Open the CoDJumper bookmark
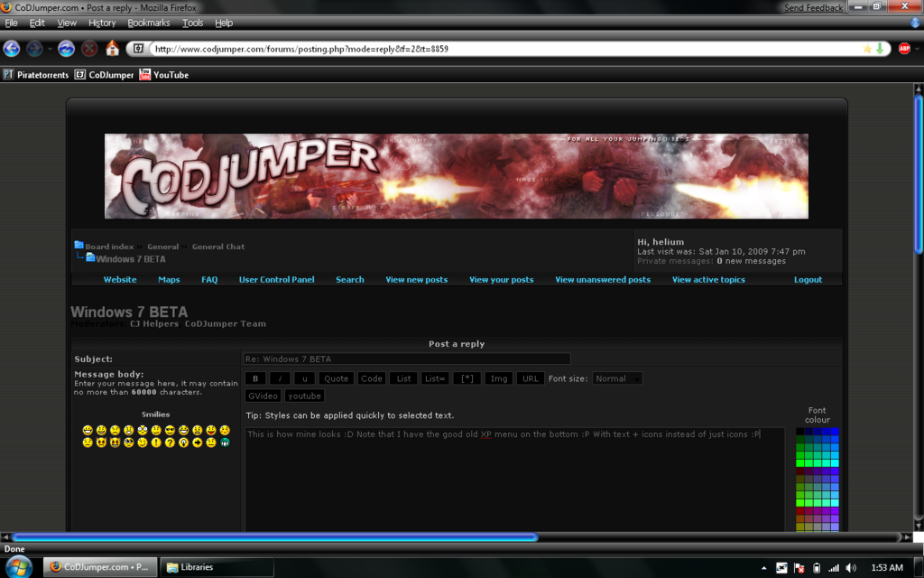The image size is (924, 578). coord(105,75)
